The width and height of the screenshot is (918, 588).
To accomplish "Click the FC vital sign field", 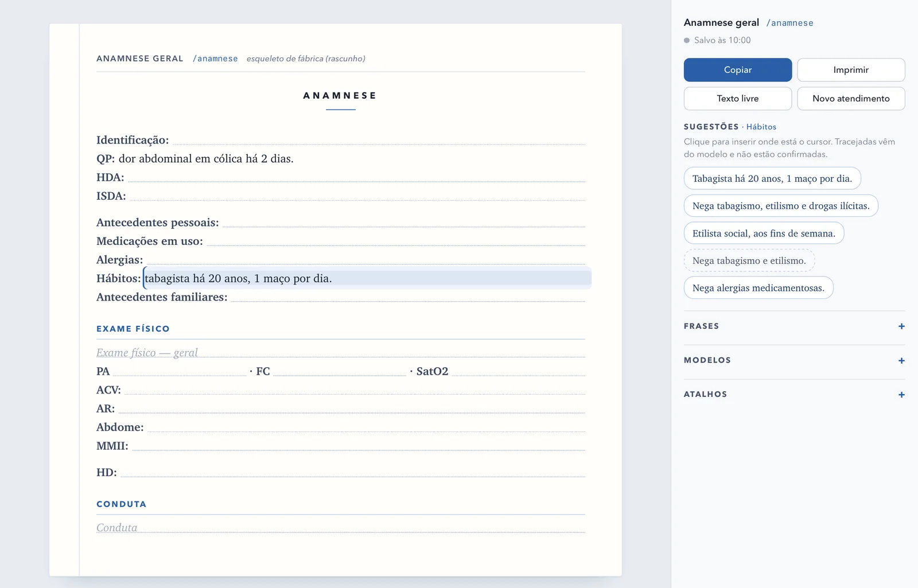I will pos(340,372).
